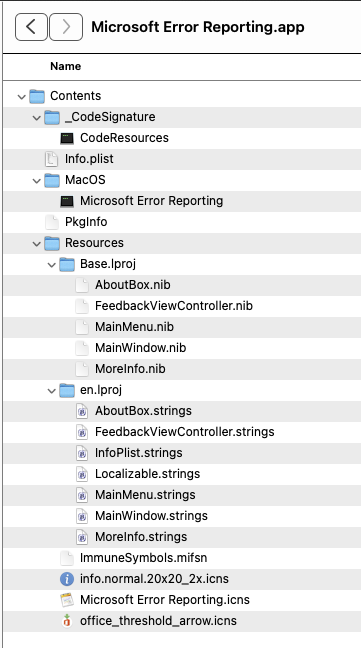This screenshot has height=648, width=361.
Task: Select the Microsoft Error Reporting executable icon
Action: (67, 201)
